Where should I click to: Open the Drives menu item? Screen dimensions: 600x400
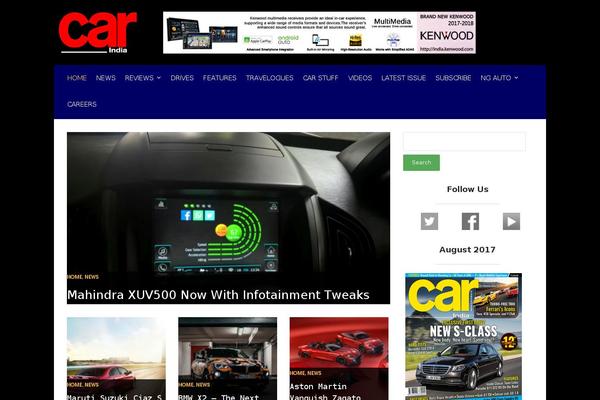click(x=182, y=78)
